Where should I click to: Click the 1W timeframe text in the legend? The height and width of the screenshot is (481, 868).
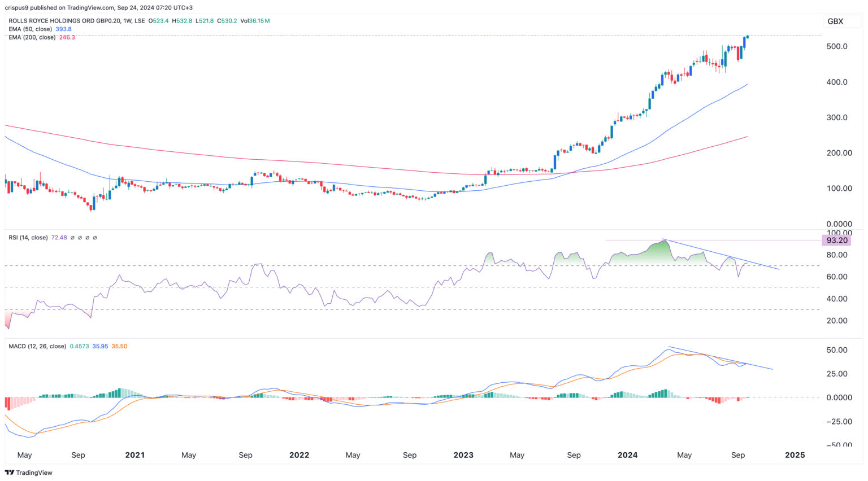point(130,21)
